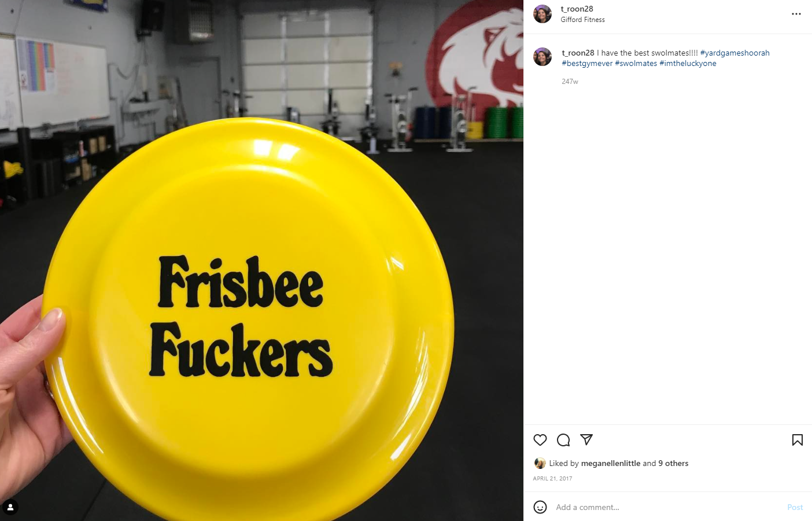Open the Gifford Fitness location link
The height and width of the screenshot is (521, 812).
pyautogui.click(x=582, y=20)
